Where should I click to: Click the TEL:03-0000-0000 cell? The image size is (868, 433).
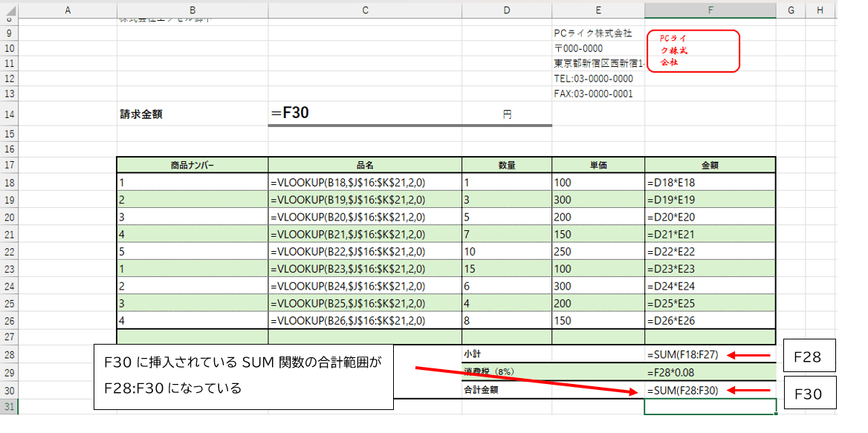[x=598, y=79]
